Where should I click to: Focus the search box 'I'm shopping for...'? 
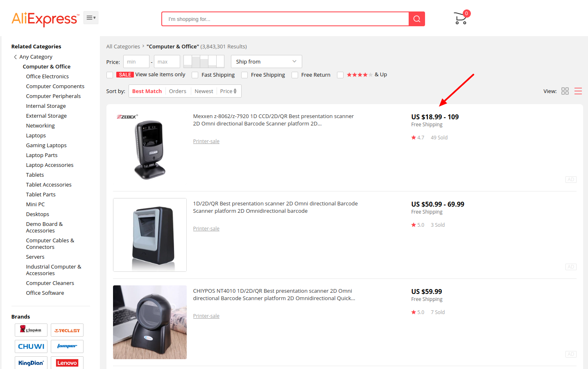pyautogui.click(x=285, y=19)
